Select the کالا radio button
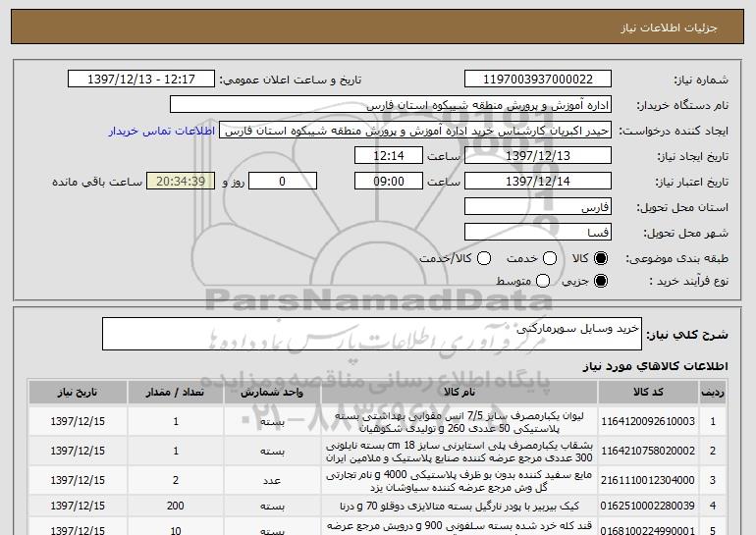This screenshot has width=756, height=535. tap(601, 258)
